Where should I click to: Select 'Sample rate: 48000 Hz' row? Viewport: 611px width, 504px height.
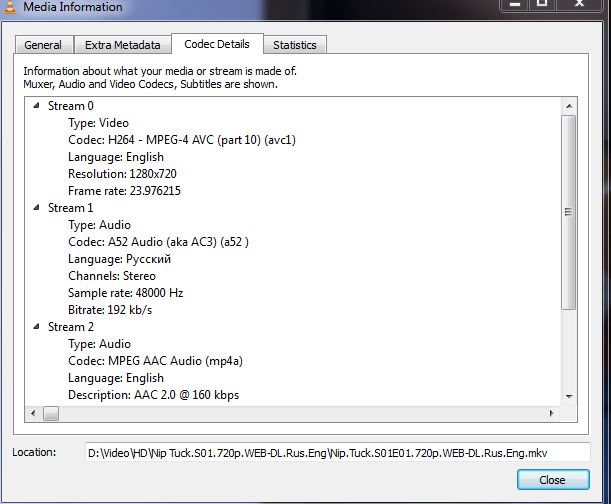coord(125,293)
